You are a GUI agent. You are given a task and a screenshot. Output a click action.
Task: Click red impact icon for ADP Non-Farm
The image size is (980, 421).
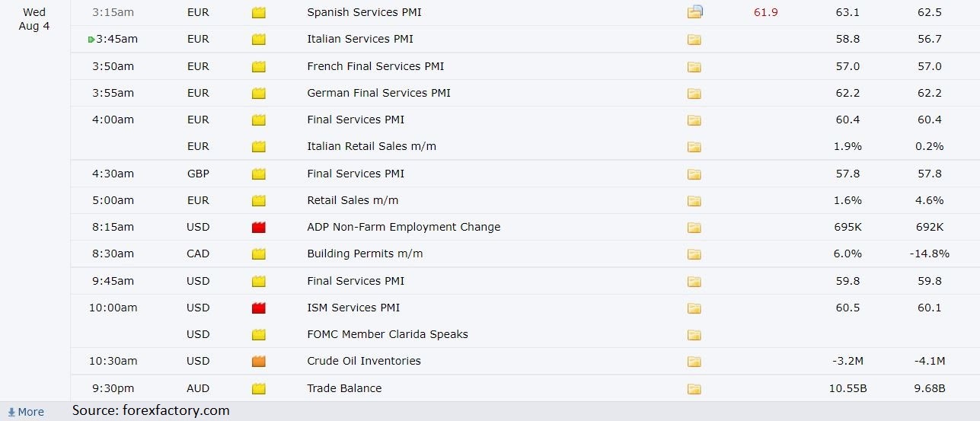[258, 227]
